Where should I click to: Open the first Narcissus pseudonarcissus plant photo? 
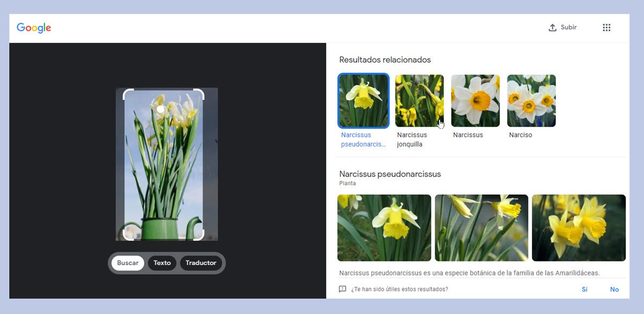pyautogui.click(x=384, y=228)
